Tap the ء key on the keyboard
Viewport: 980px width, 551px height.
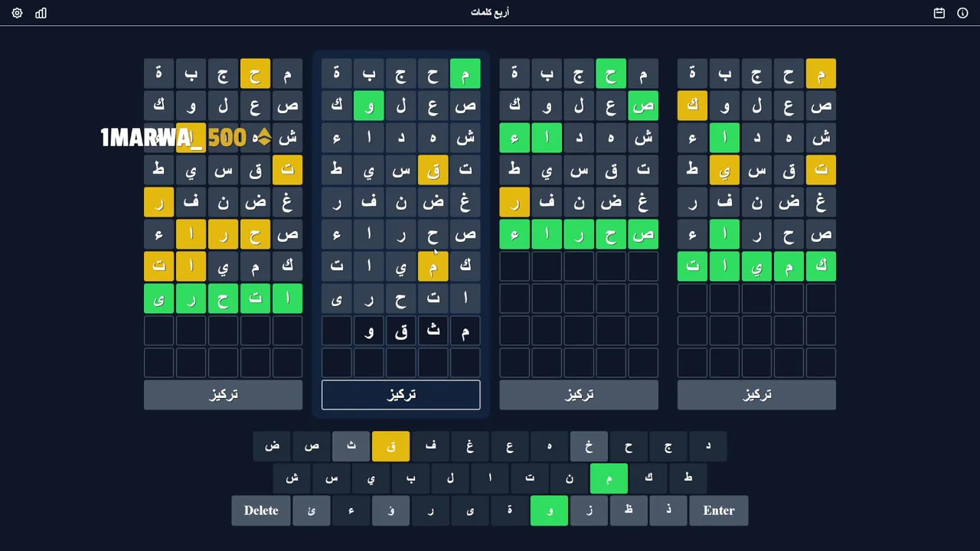[351, 510]
